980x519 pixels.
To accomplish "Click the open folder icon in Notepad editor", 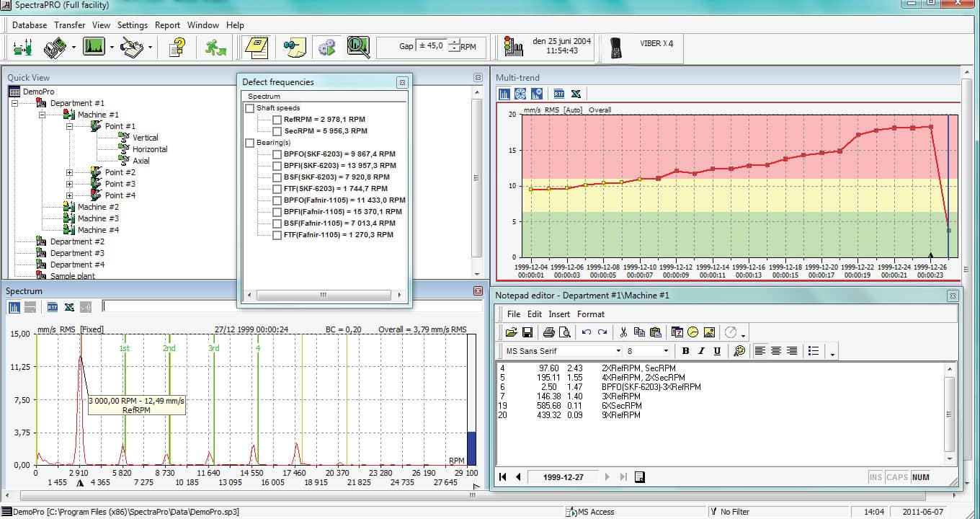I will pos(511,332).
